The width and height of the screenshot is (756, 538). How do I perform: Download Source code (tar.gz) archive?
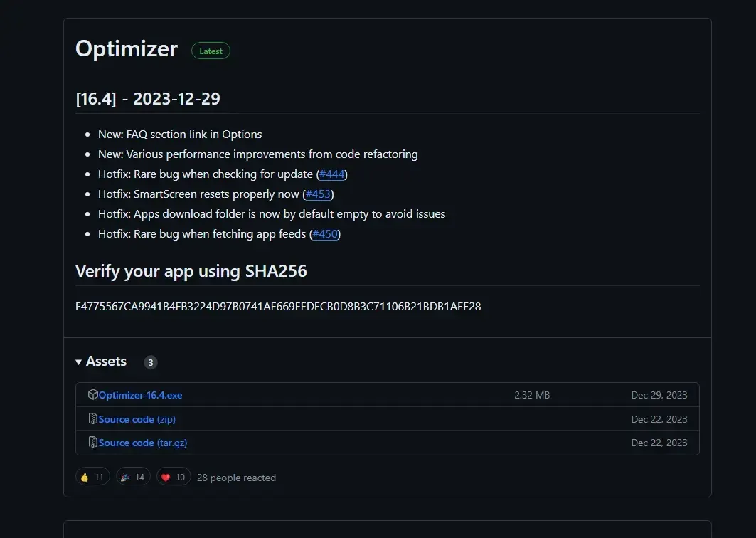coord(142,443)
